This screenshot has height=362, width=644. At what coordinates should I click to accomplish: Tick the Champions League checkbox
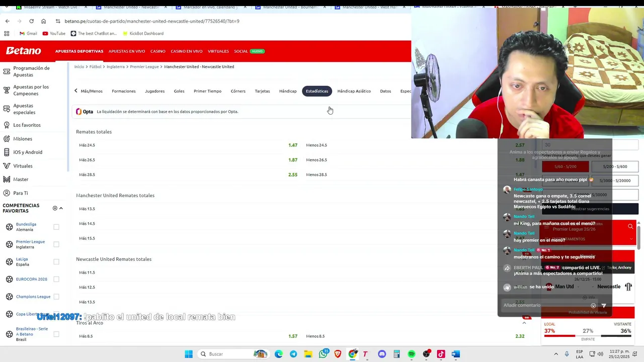[x=56, y=297]
